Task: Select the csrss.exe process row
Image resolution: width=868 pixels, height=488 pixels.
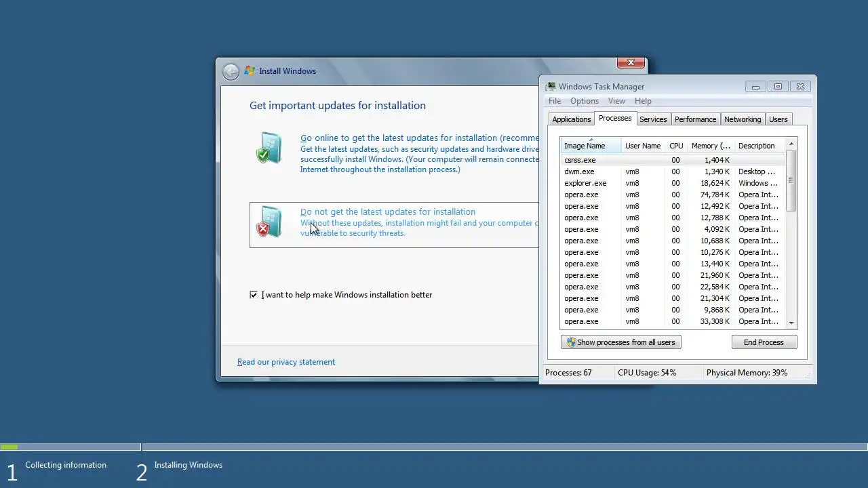Action: [673, 160]
